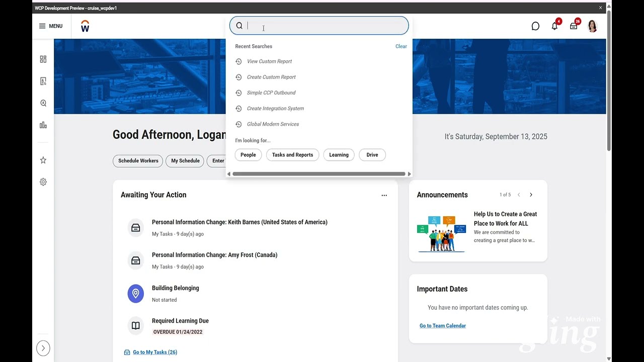Click history icon beside Create Integration System

[238, 108]
